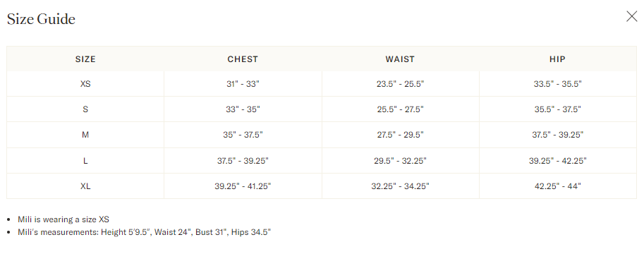Select the WAIST column header

point(400,59)
